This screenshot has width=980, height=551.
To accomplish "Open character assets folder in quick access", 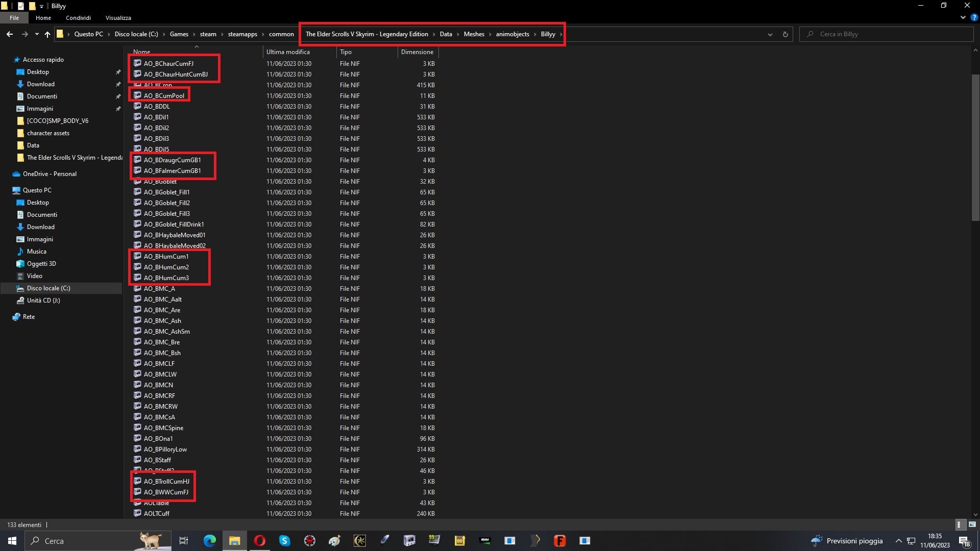I will pos(48,133).
